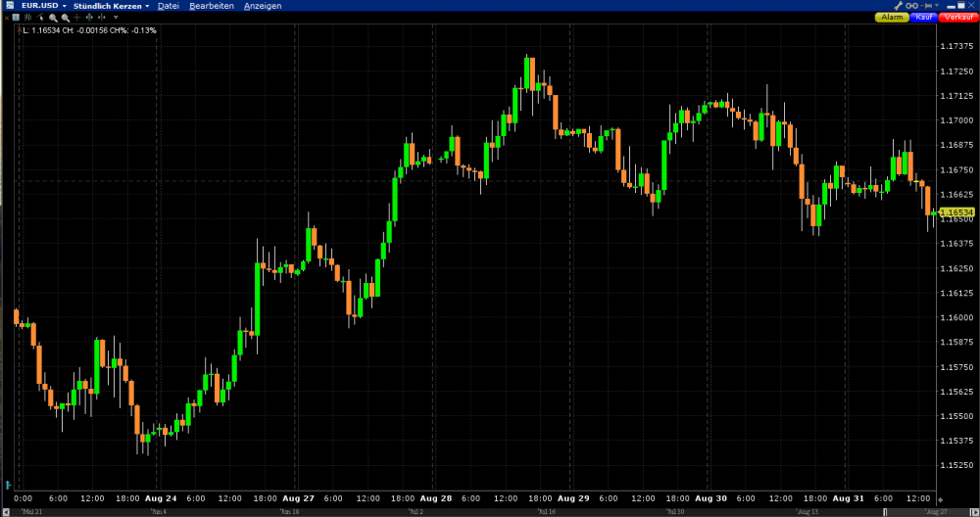Click the 1.15250 price axis label
Image resolution: width=980 pixels, height=517 pixels.
pyautogui.click(x=956, y=466)
